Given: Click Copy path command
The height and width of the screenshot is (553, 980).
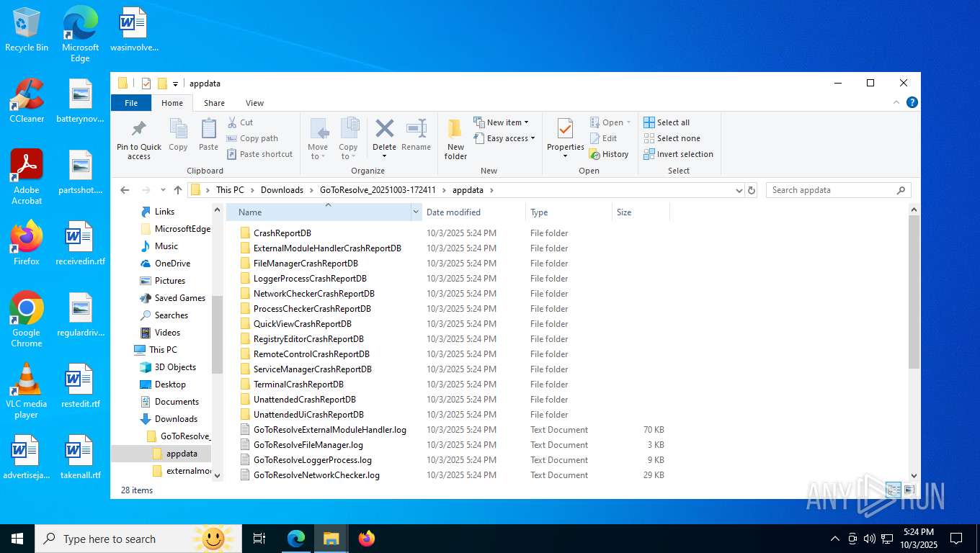Looking at the screenshot, I should 252,138.
